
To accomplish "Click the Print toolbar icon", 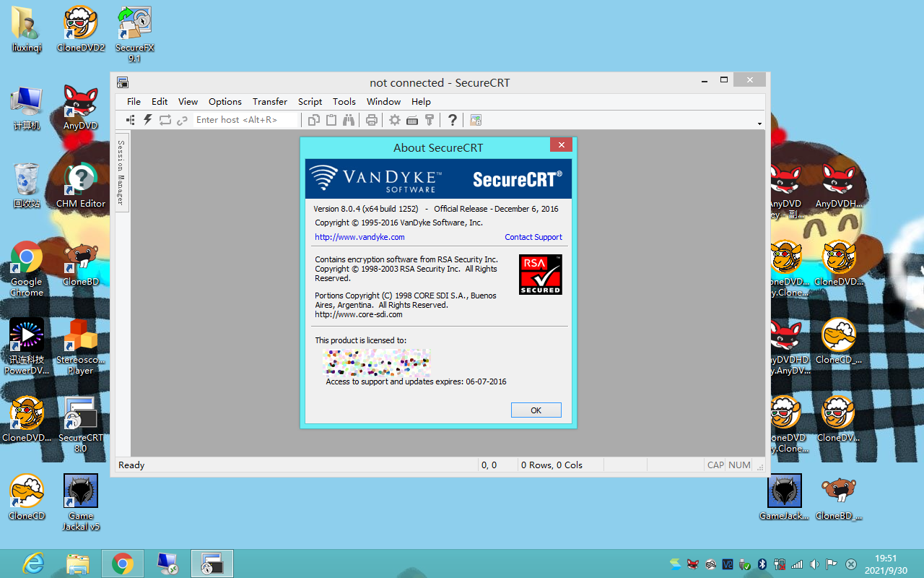I will coord(372,120).
